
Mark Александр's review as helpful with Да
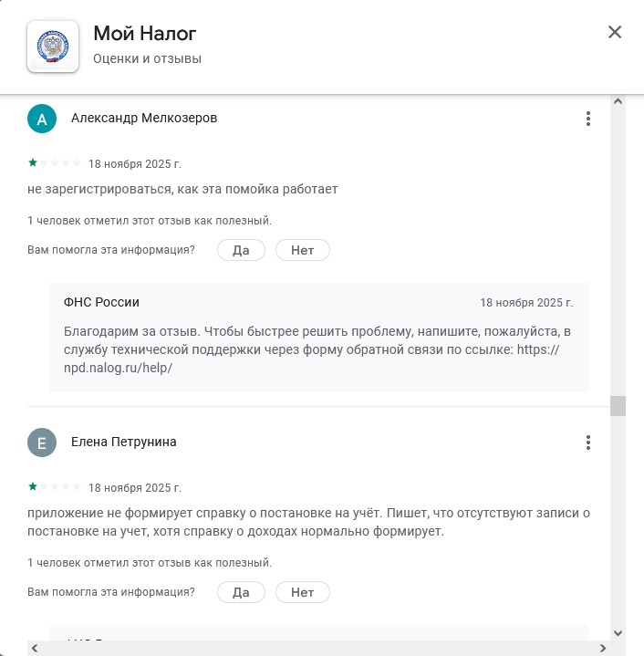click(241, 250)
